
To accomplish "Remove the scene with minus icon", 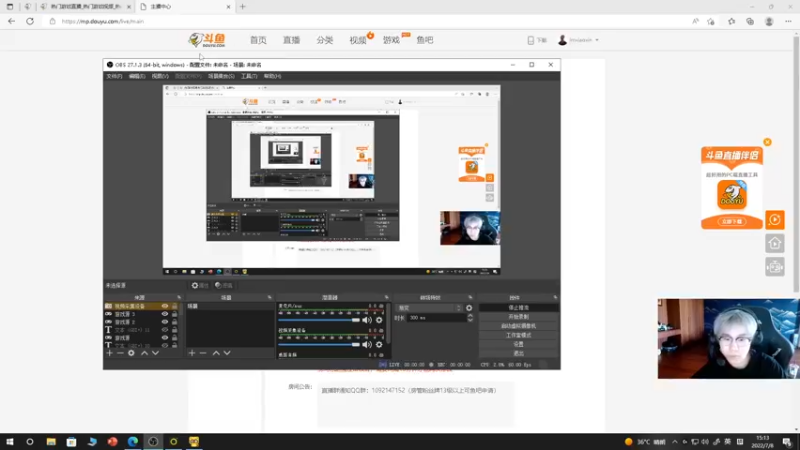I will [203, 353].
